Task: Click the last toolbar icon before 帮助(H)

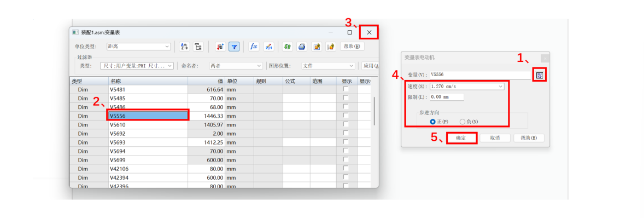Action: [x=331, y=47]
